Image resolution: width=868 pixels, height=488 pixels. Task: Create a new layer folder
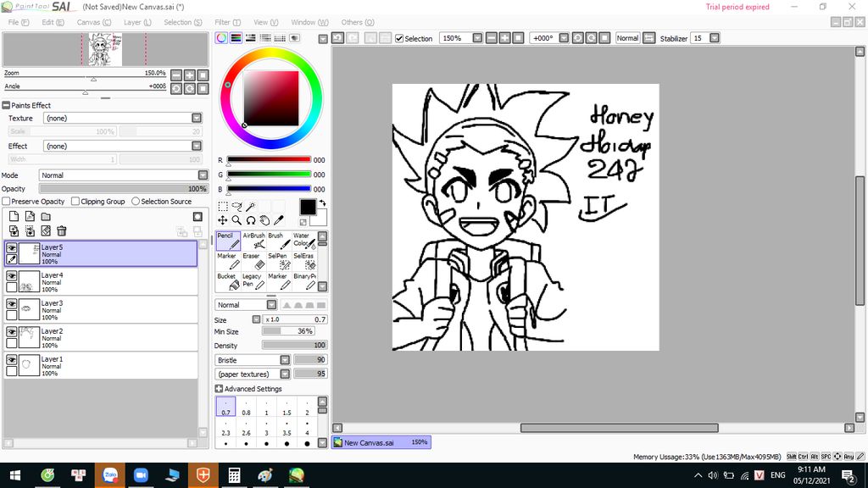[x=46, y=216]
